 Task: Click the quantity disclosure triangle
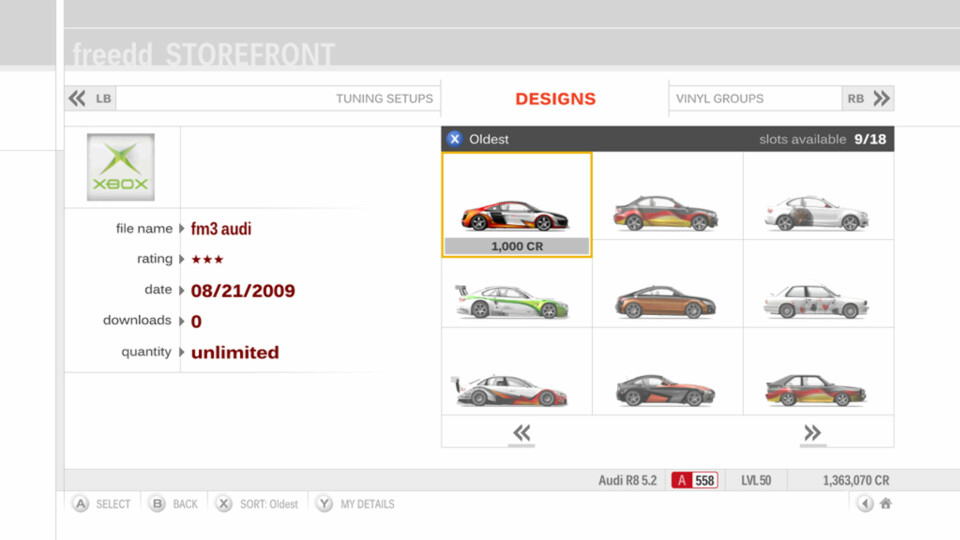[x=182, y=352]
